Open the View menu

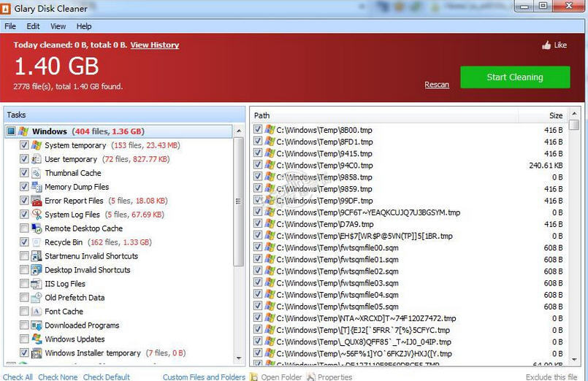(58, 26)
